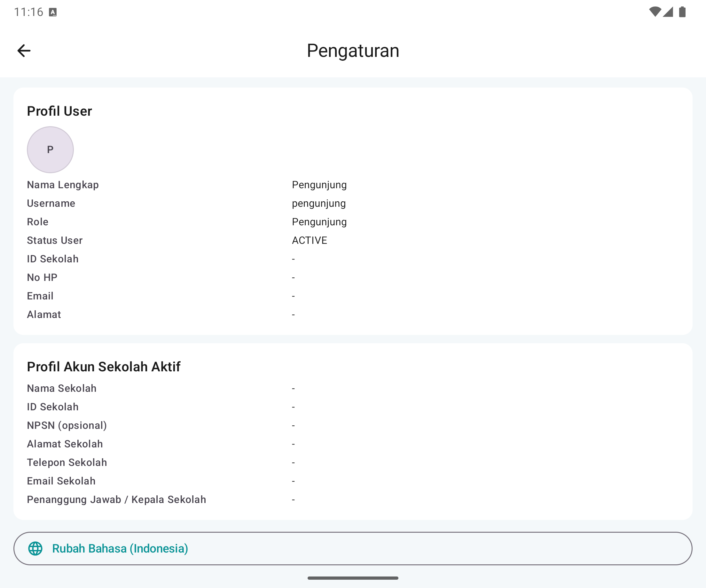This screenshot has height=588, width=706.
Task: Click Rubah Bahasa (Indonesia) button
Action: click(353, 548)
